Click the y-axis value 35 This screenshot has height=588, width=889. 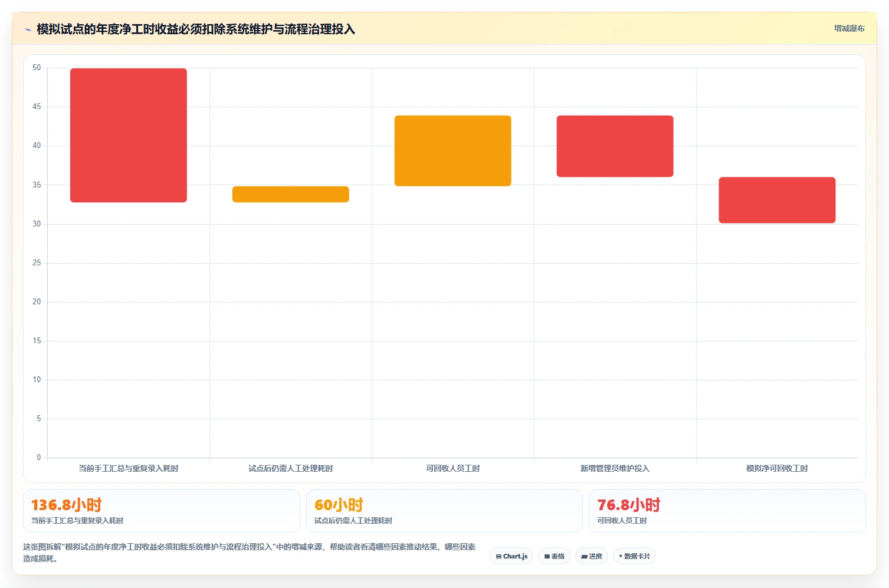click(37, 185)
